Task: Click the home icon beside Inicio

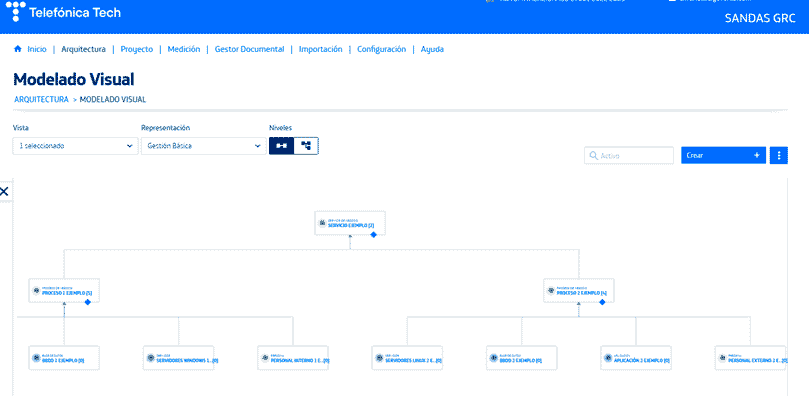Action: (18, 49)
